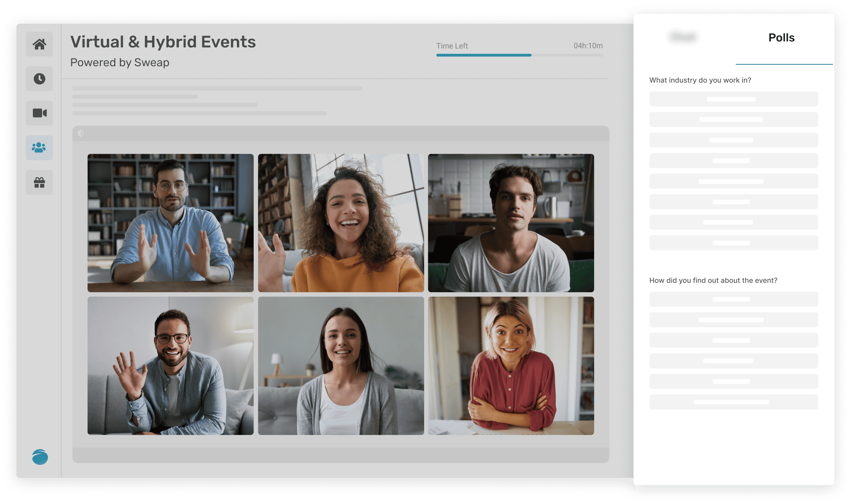Switch to the Polls tab
The image size is (851, 504).
781,38
